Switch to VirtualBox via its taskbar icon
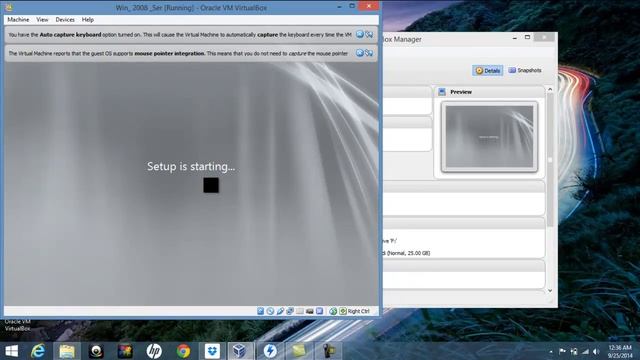 pyautogui.click(x=240, y=351)
